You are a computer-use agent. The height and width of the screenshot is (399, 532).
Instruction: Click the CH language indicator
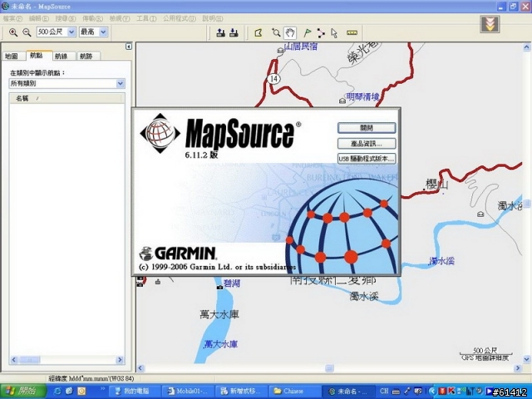[384, 391]
